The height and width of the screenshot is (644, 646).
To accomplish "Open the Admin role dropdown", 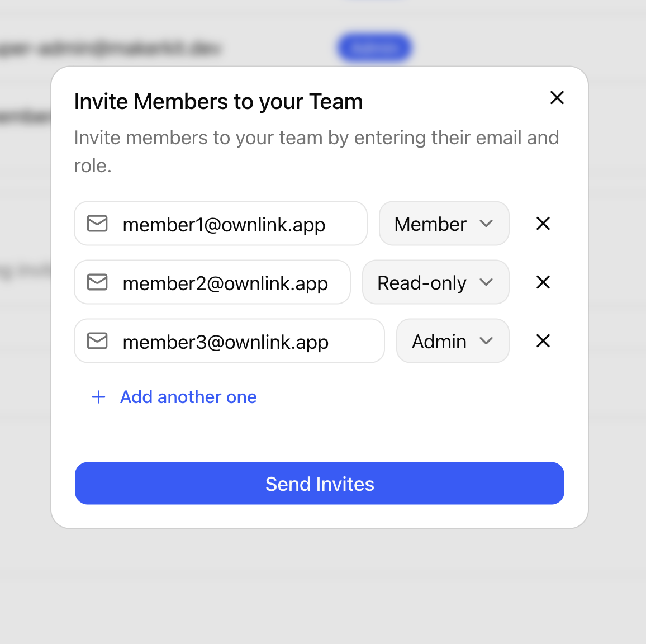I will click(453, 341).
